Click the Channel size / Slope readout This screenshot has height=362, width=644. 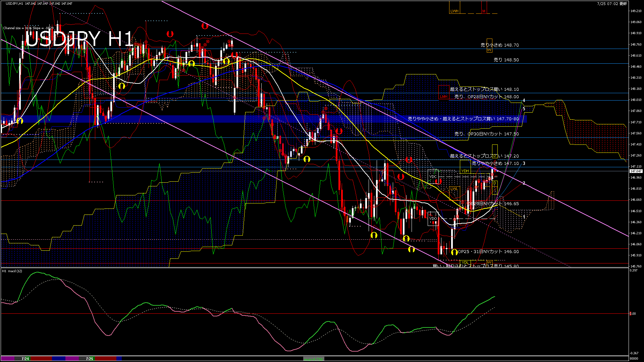pos(28,28)
